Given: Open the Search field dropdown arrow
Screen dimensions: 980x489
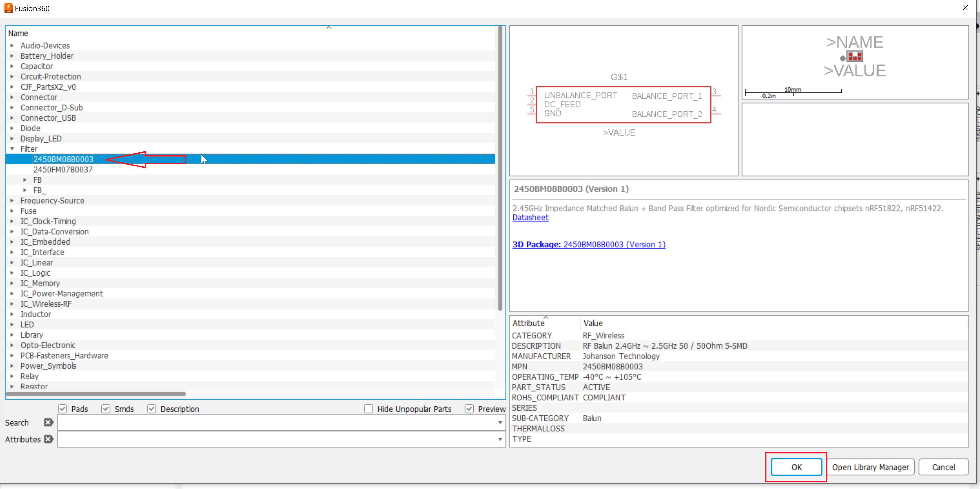Looking at the screenshot, I should click(500, 422).
